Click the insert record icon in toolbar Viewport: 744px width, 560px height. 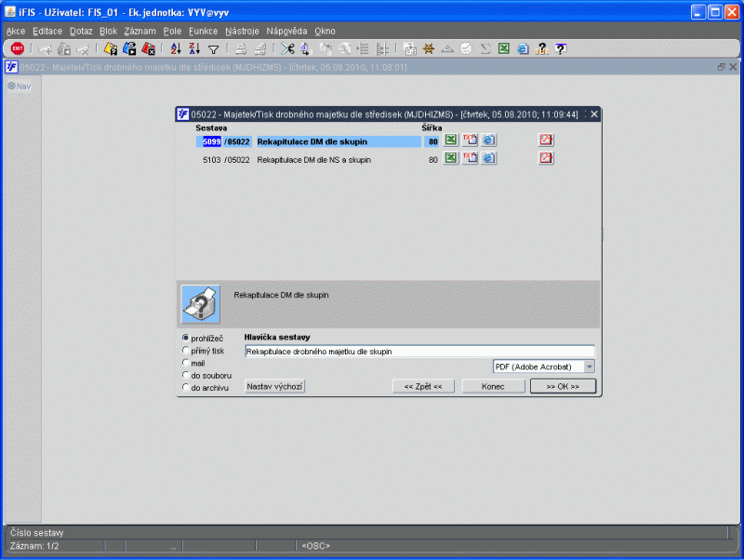[x=46, y=48]
